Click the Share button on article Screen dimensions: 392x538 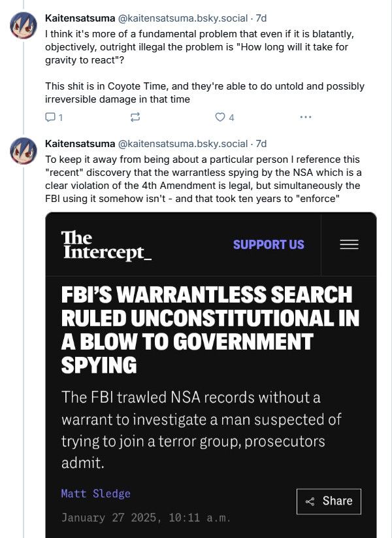(329, 501)
